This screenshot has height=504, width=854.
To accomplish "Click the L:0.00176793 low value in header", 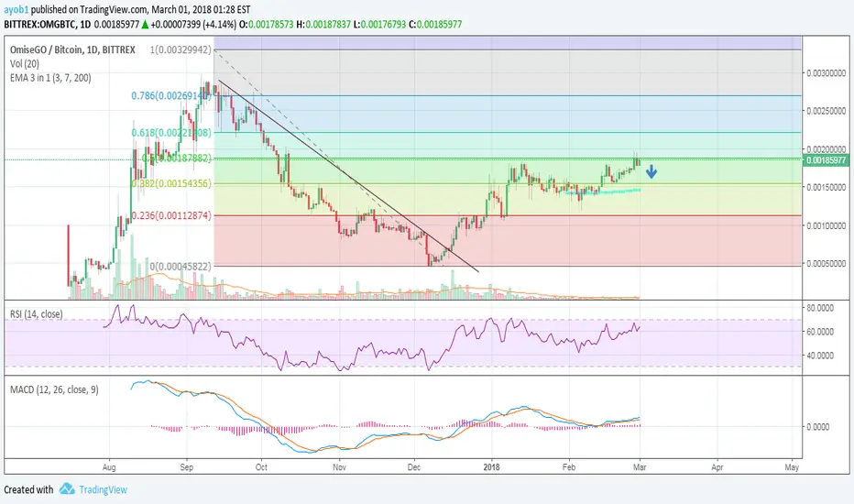I will coord(379,25).
